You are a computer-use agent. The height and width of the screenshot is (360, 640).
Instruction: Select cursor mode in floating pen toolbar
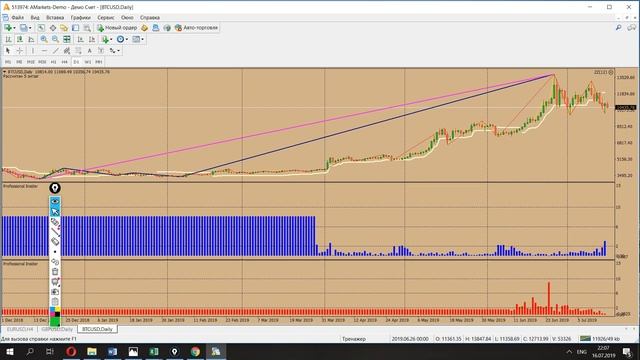pos(55,211)
